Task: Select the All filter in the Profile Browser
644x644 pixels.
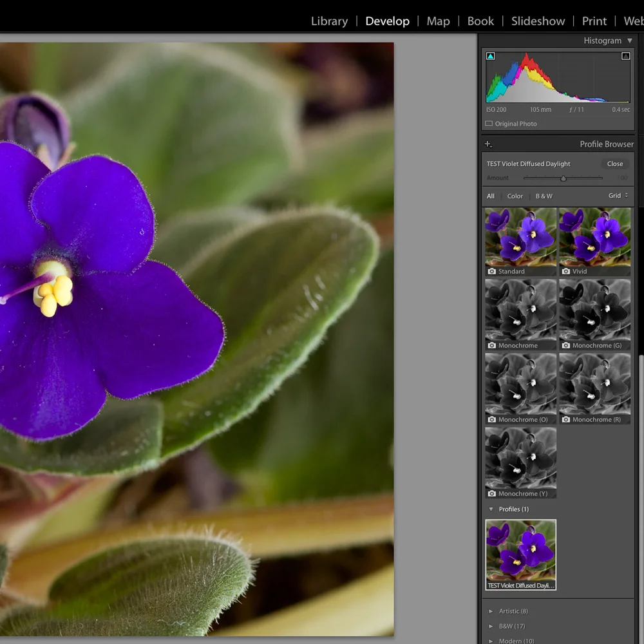Action: click(x=491, y=196)
